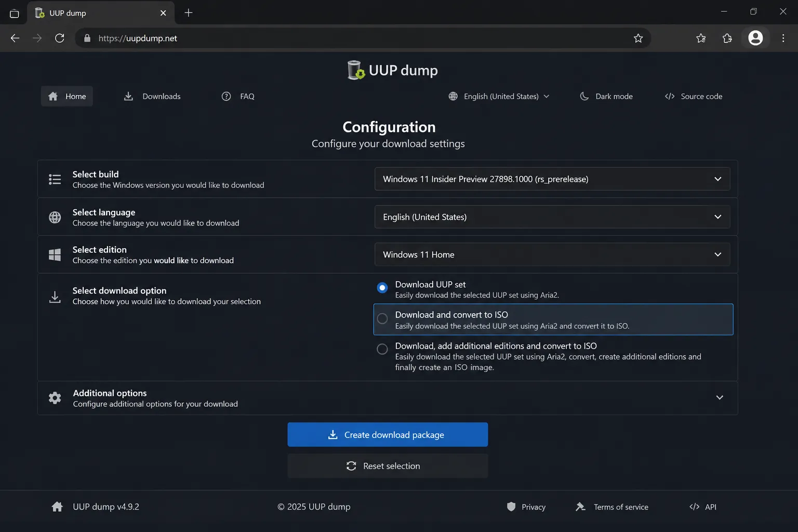Click the Select build list icon
The width and height of the screenshot is (798, 532).
coord(55,179)
